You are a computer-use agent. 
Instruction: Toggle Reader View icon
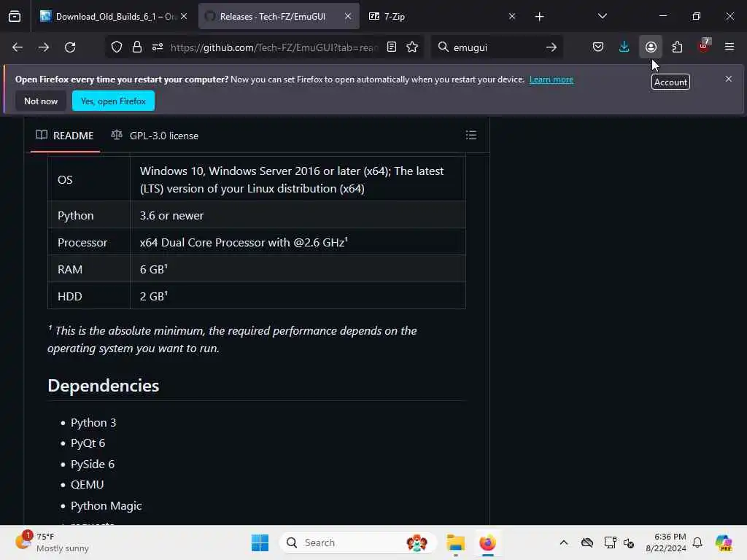(392, 47)
